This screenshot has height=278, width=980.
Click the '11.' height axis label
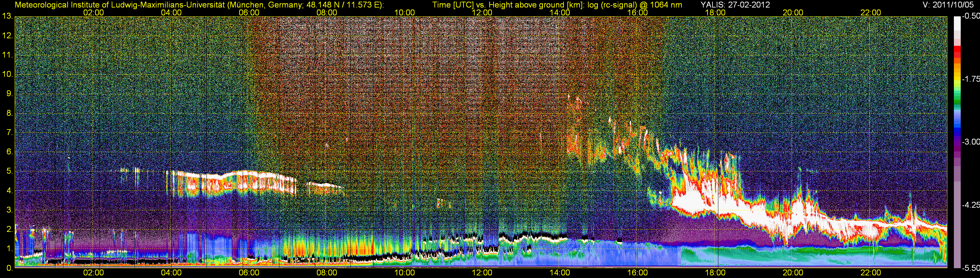coord(7,55)
